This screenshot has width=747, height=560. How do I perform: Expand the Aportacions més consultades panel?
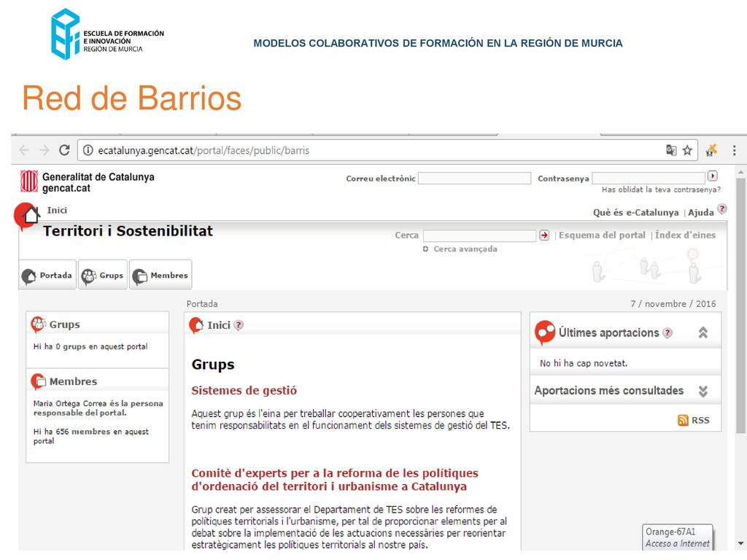(703, 392)
